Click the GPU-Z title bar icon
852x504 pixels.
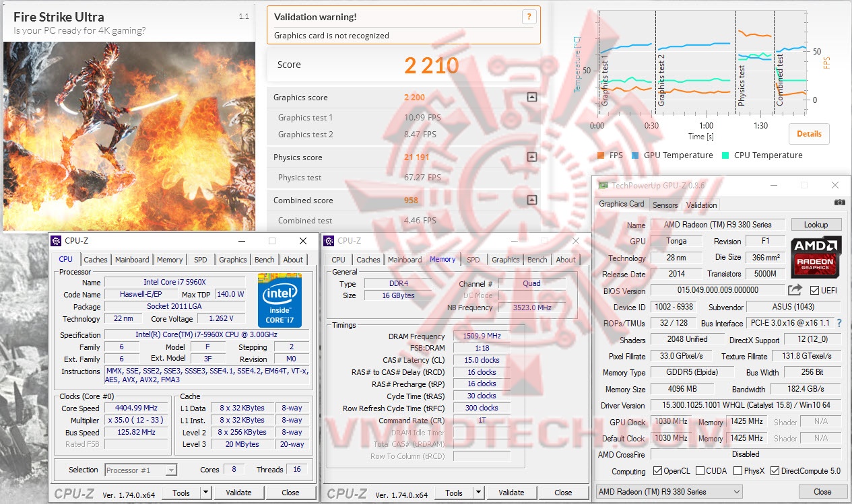pyautogui.click(x=603, y=185)
